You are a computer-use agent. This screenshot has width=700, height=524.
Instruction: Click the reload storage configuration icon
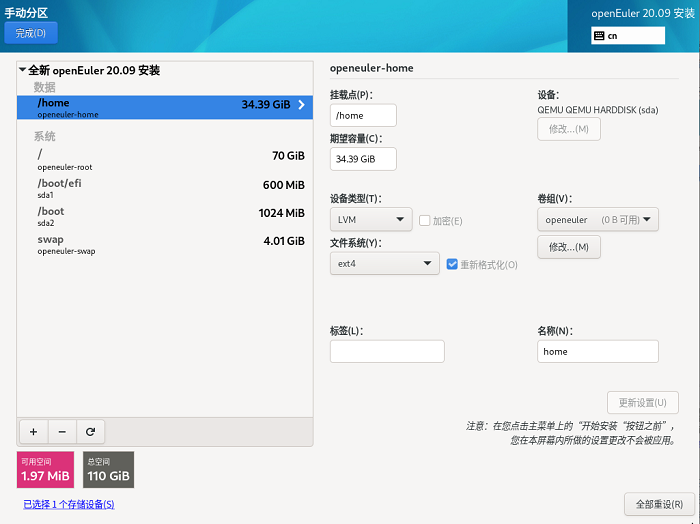pos(90,431)
